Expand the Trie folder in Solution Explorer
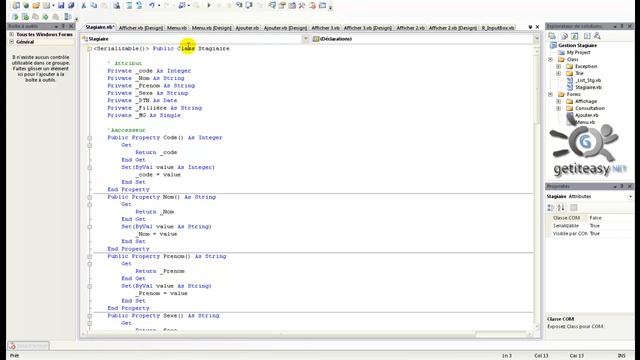The height and width of the screenshot is (360, 640). (558, 73)
